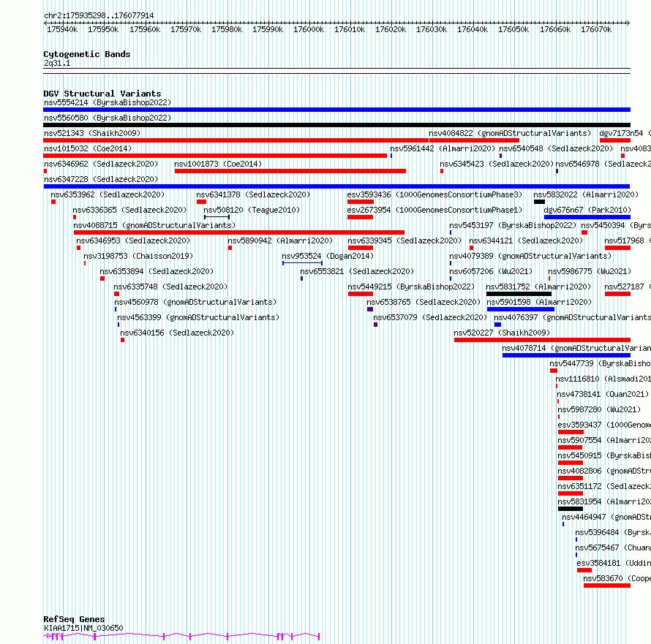Click nsv4738141 (Quan2021) label
The image size is (651, 644).
pyautogui.click(x=603, y=394)
